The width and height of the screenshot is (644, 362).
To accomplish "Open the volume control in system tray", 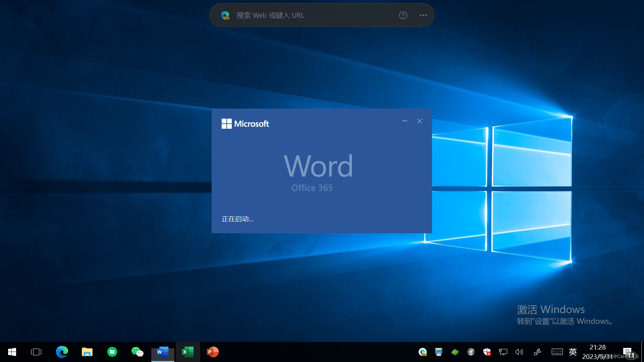I will click(519, 352).
